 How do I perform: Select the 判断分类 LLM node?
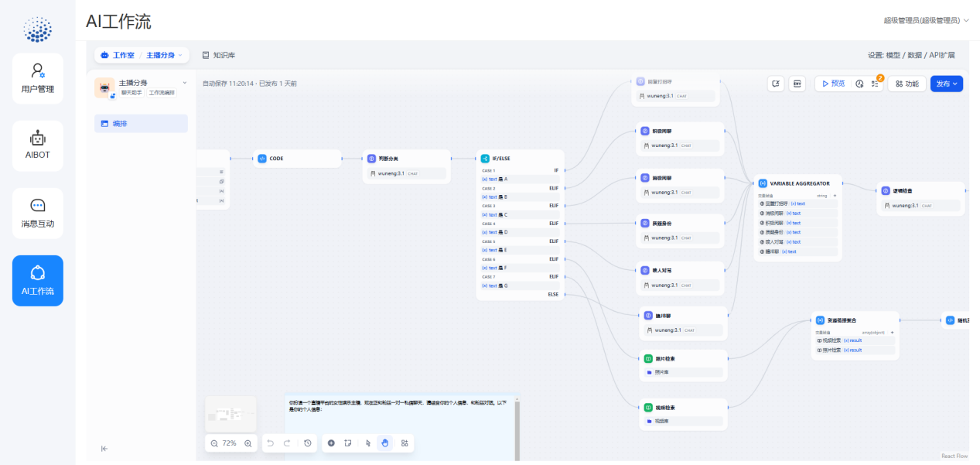pos(407,166)
